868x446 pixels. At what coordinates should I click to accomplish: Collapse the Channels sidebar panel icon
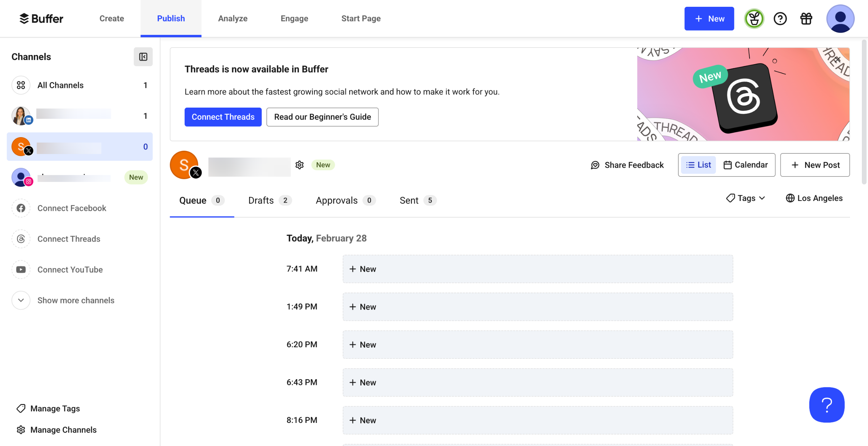143,57
